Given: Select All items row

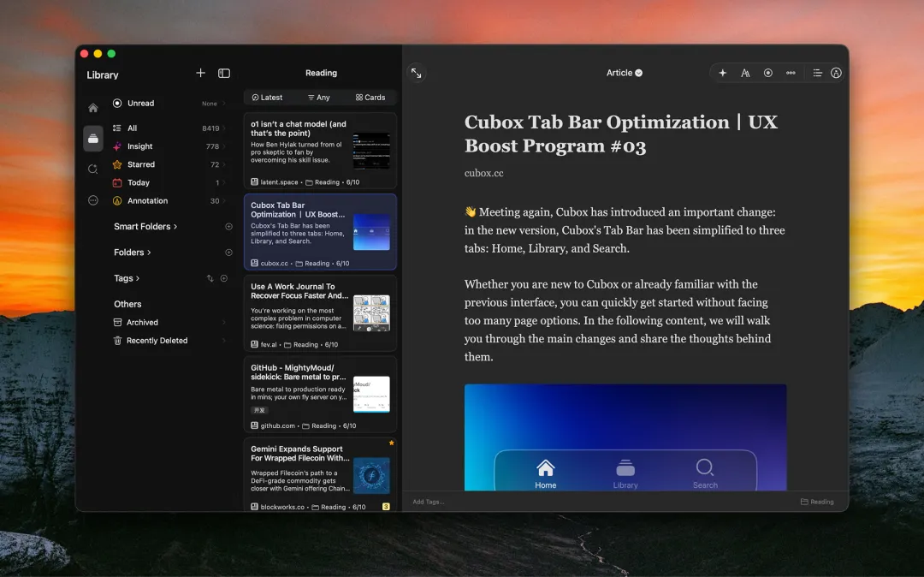Looking at the screenshot, I should pos(169,128).
